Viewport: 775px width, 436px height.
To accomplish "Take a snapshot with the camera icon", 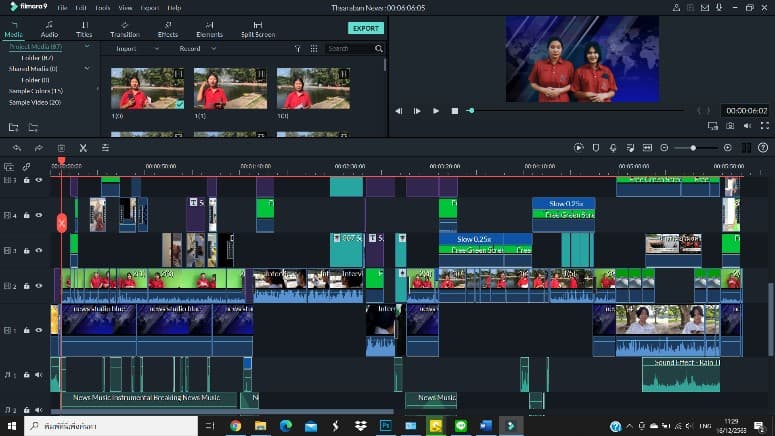I will coord(730,126).
